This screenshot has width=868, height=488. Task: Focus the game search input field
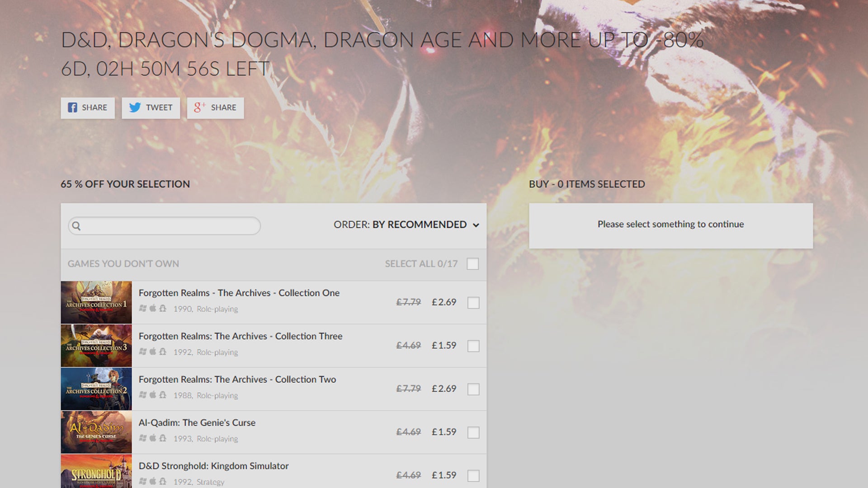tap(165, 226)
